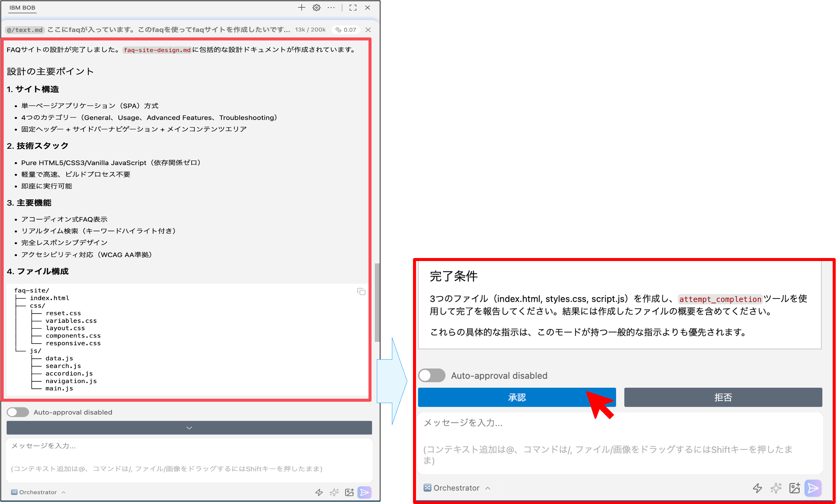Viewport: 836px width, 504px height.
Task: Click the plus icon to start new task
Action: (301, 7)
